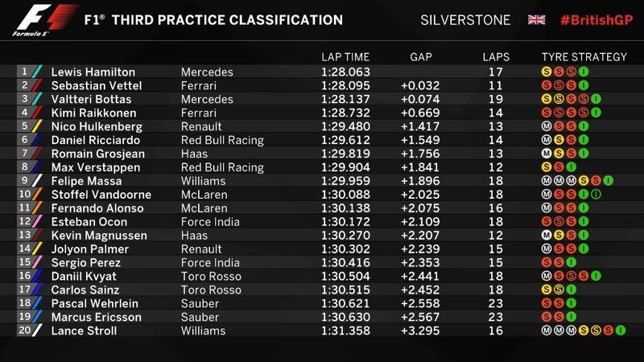Click the TYRE STRATEGY column header
Viewport: 644px width, 362px height.
[584, 57]
